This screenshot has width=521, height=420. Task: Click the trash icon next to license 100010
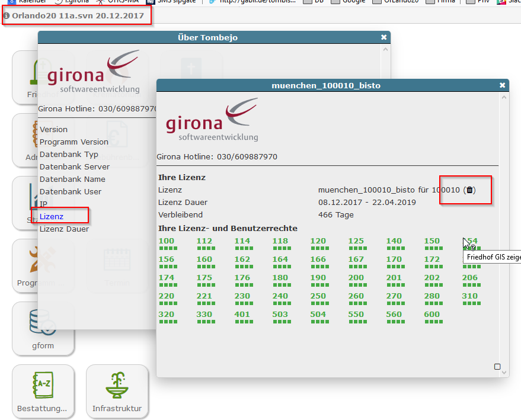[469, 190]
